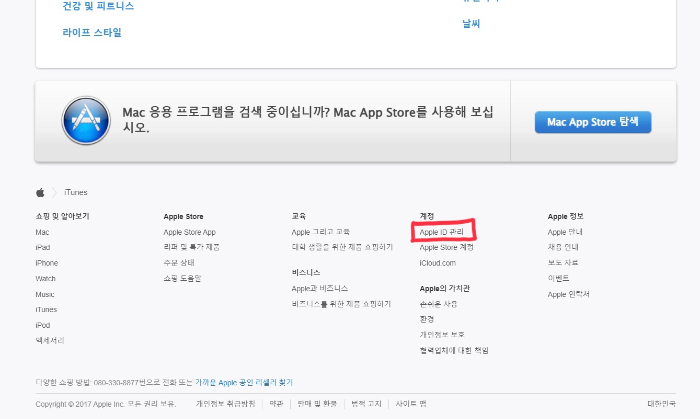Open the '개인정보 취급방침' legal link
The image size is (700, 419).
point(225,404)
